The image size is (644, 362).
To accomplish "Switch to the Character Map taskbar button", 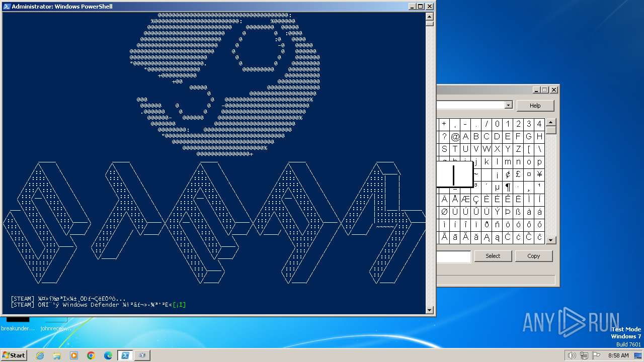I will click(142, 355).
